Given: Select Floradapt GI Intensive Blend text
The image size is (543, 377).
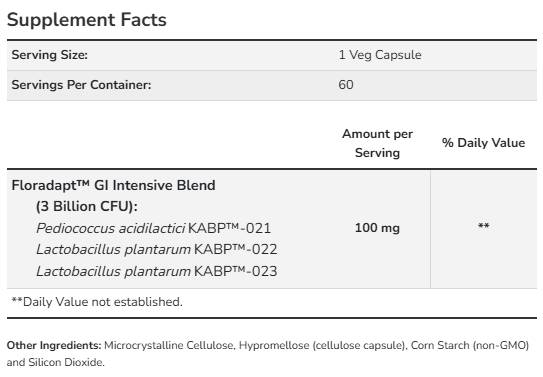Looking at the screenshot, I should tap(114, 185).
